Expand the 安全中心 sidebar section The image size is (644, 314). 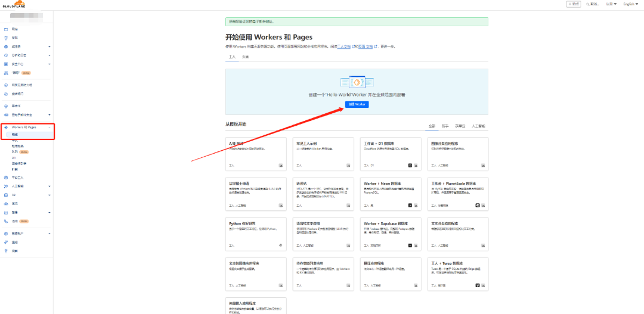[49, 64]
